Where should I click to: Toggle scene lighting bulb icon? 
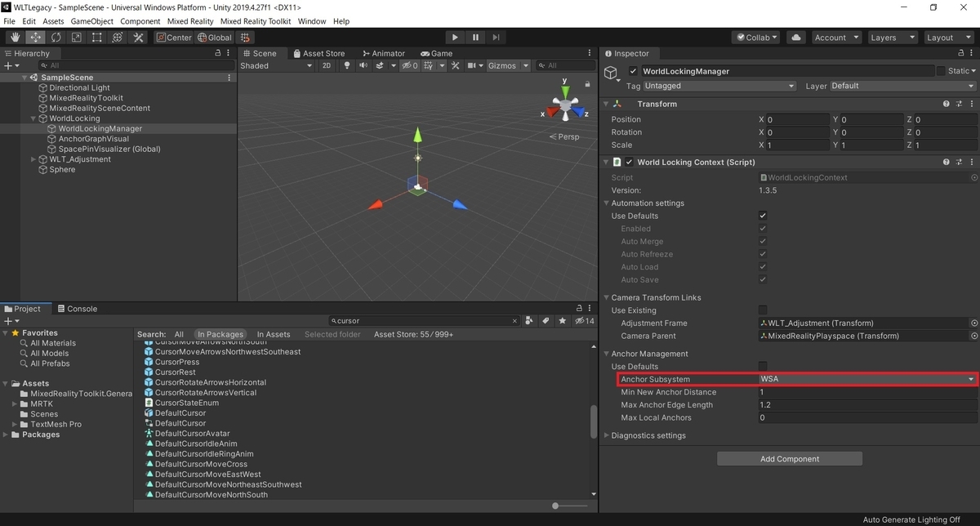[x=347, y=65]
